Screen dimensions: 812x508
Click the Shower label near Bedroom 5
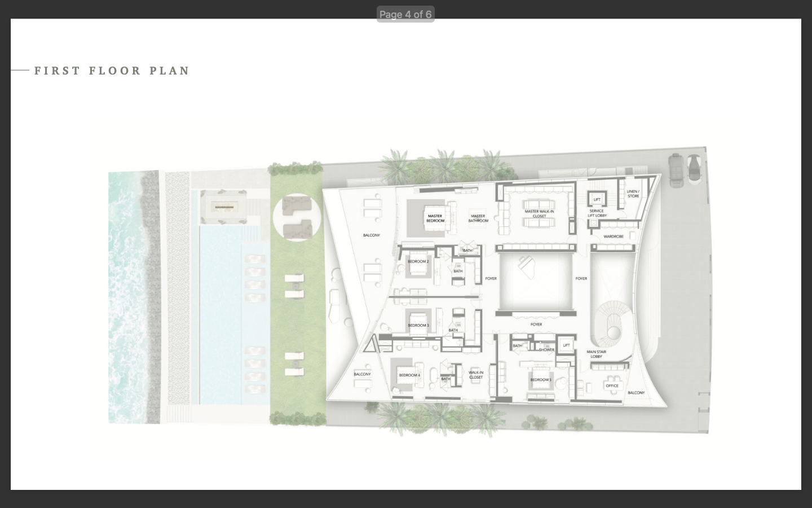(x=546, y=350)
